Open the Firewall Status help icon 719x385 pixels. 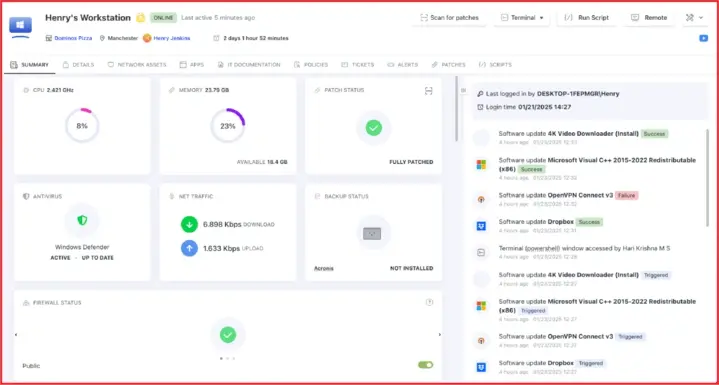point(429,302)
